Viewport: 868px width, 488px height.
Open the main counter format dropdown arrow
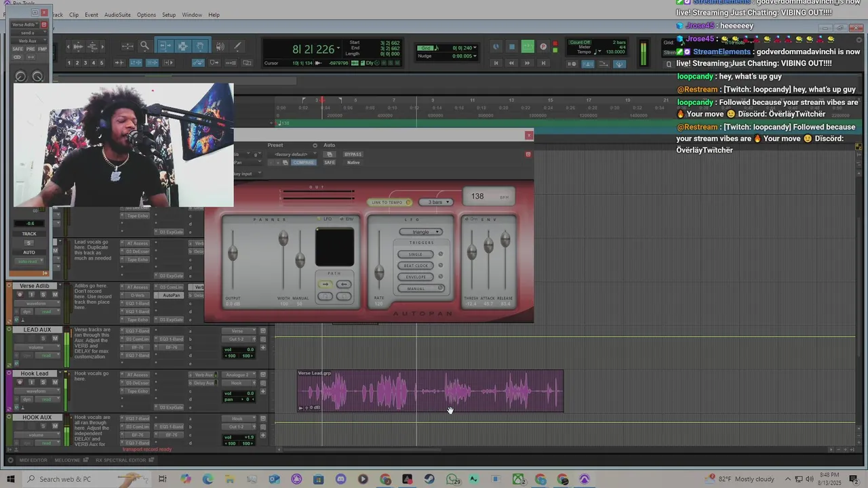(338, 49)
